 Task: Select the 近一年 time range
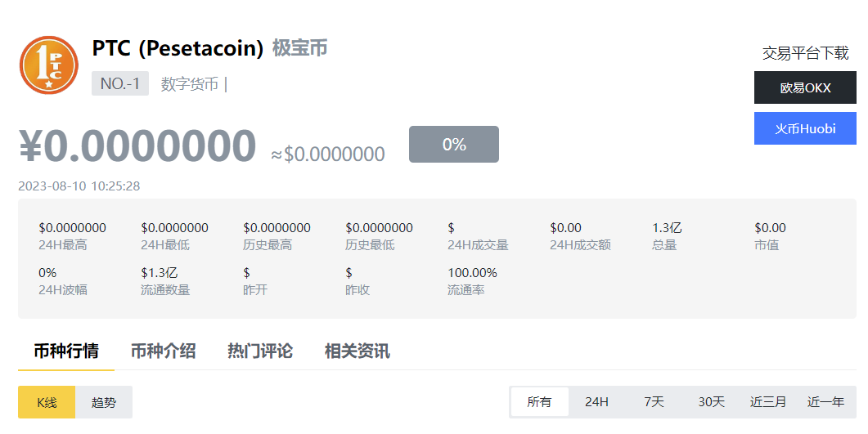(x=825, y=402)
